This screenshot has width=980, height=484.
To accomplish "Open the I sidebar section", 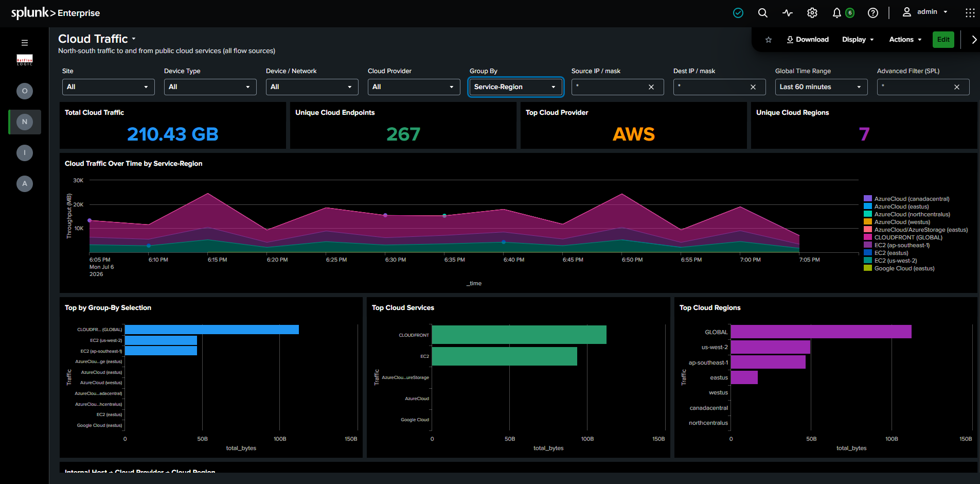I will click(25, 153).
